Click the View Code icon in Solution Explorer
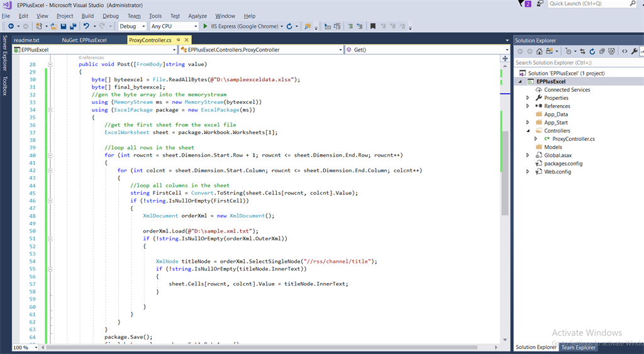644x354 pixels. coord(624,51)
